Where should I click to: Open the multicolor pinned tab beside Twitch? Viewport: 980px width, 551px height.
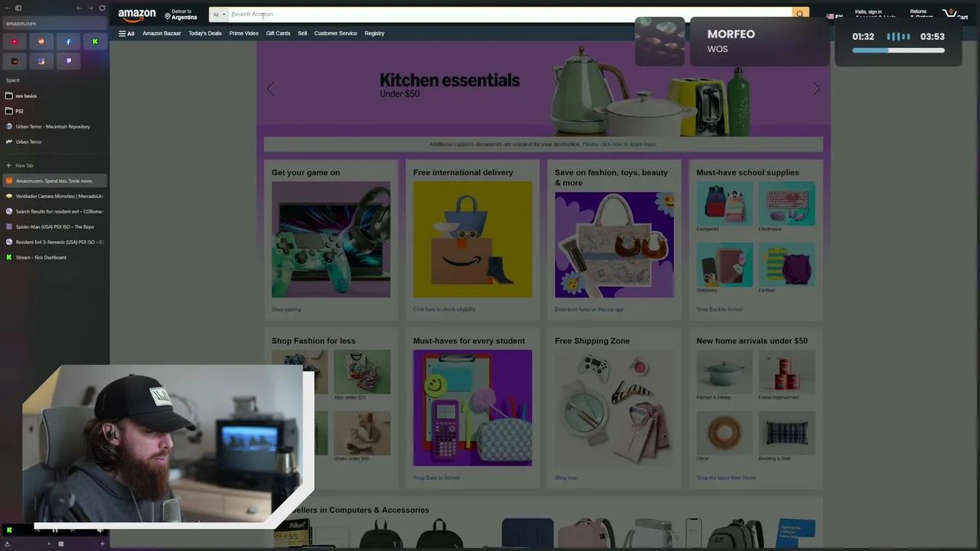click(41, 61)
